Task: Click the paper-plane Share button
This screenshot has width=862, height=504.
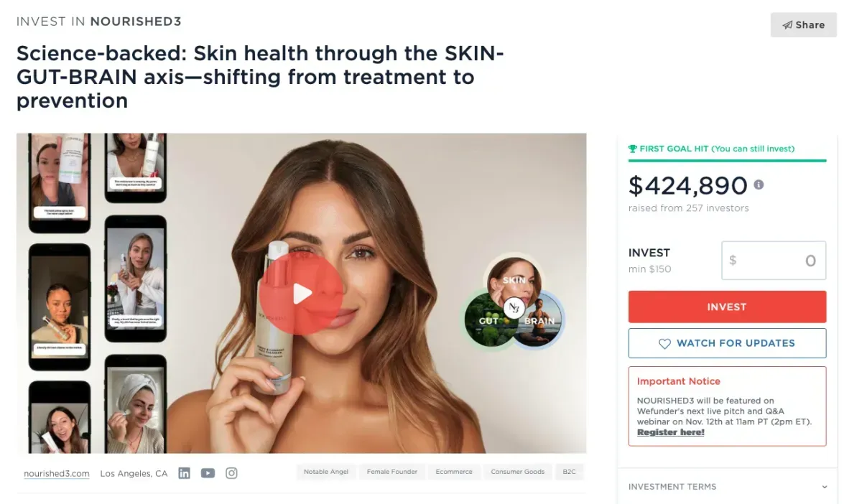Action: pyautogui.click(x=804, y=25)
